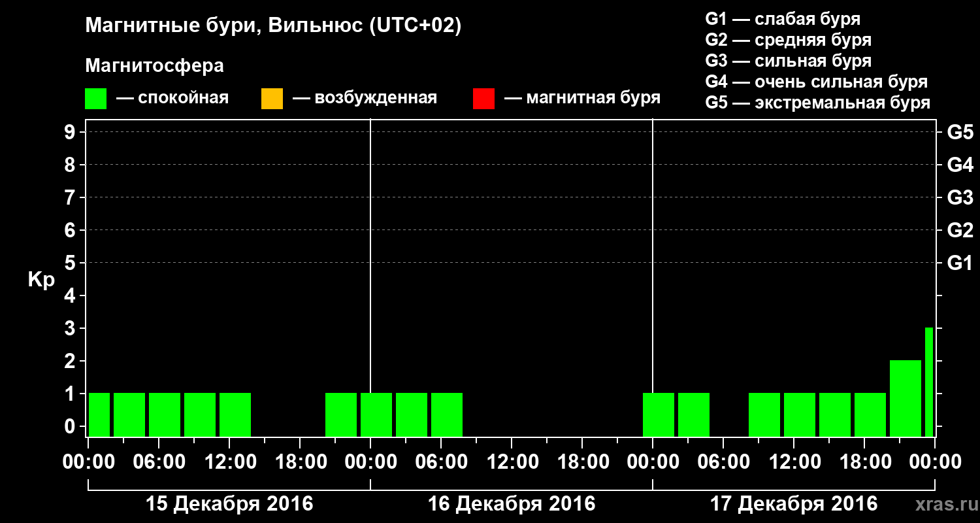Click the Kp 3 bar on 17 Декабря
Image resolution: width=980 pixels, height=523 pixels.
929,382
